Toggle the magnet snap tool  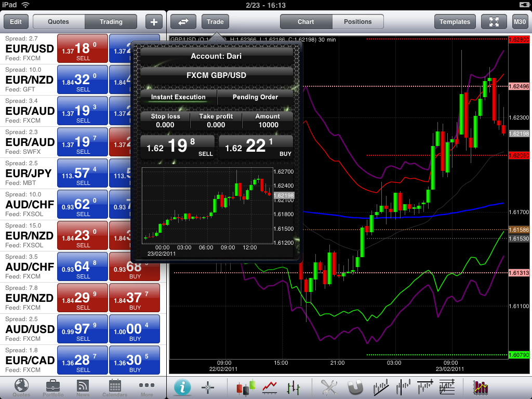(355, 387)
